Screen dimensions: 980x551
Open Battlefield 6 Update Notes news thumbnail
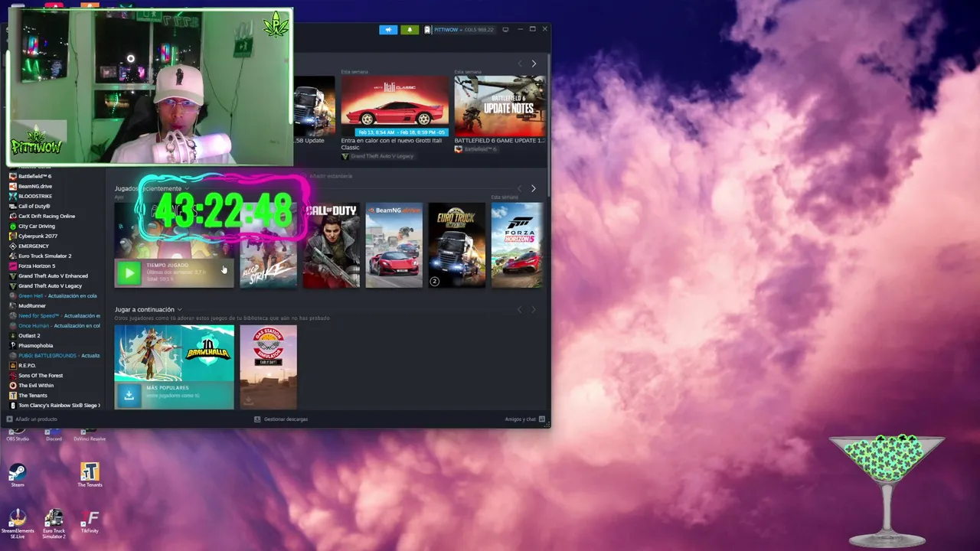500,106
